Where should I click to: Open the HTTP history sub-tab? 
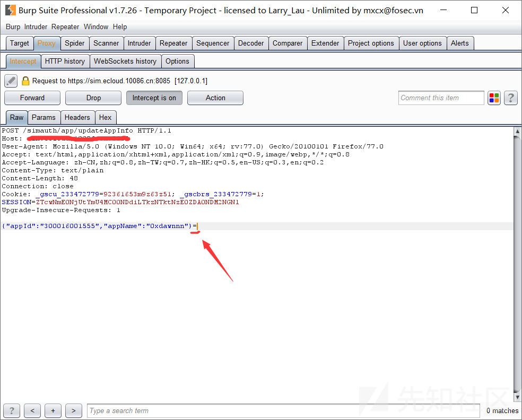pos(65,61)
